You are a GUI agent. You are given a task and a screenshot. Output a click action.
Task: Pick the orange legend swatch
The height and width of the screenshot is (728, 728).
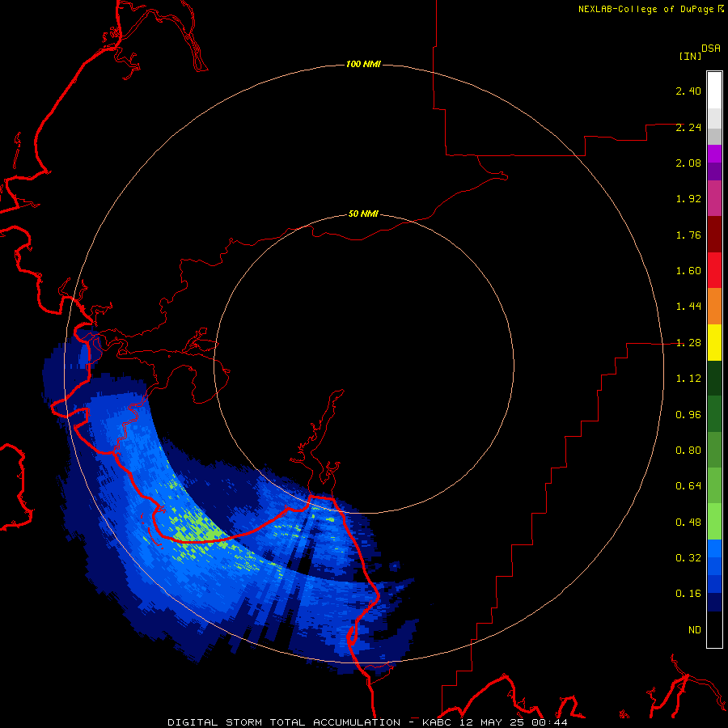click(x=714, y=307)
